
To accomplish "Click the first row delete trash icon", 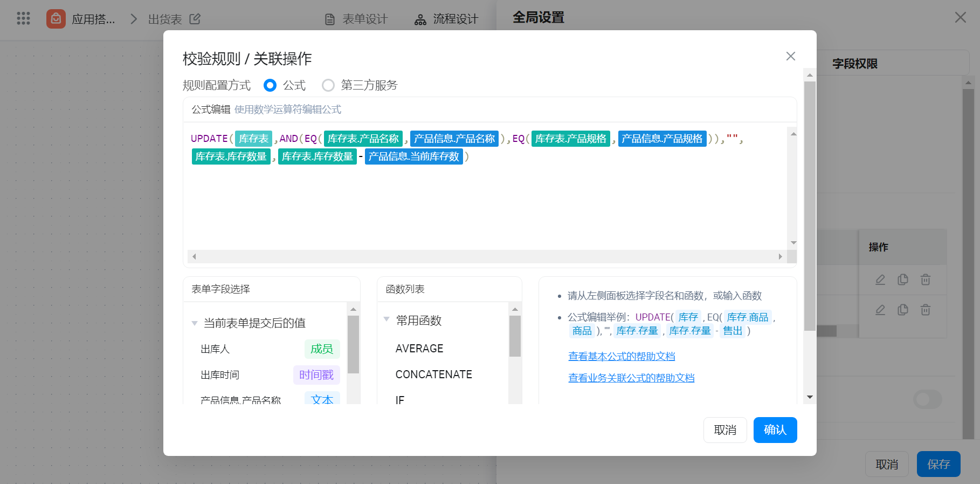I will (x=926, y=280).
